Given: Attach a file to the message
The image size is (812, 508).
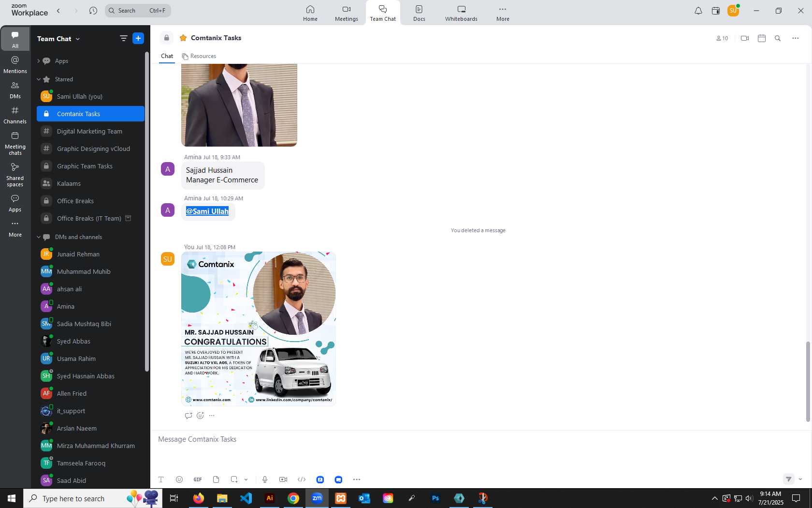Looking at the screenshot, I should pos(216,479).
